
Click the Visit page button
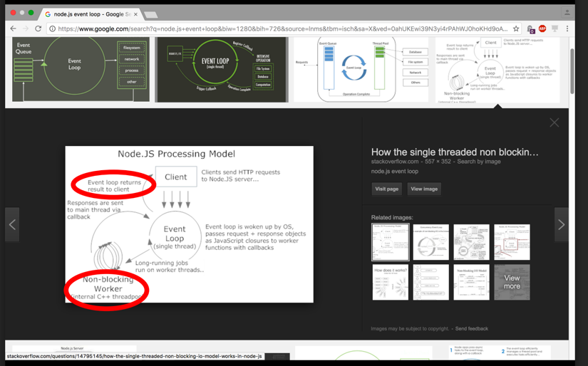pyautogui.click(x=386, y=189)
